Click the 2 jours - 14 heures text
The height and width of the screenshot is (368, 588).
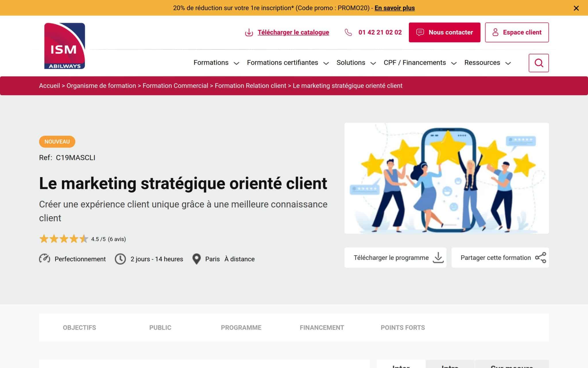tap(157, 259)
